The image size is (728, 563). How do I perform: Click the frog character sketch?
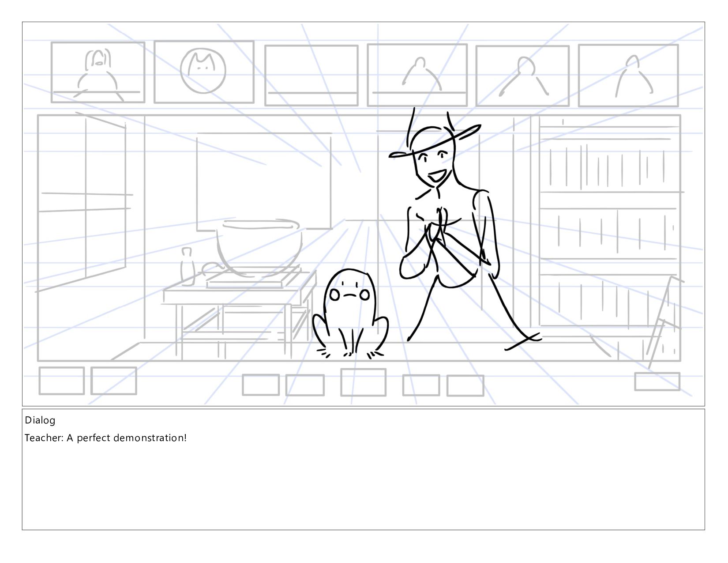tap(351, 313)
